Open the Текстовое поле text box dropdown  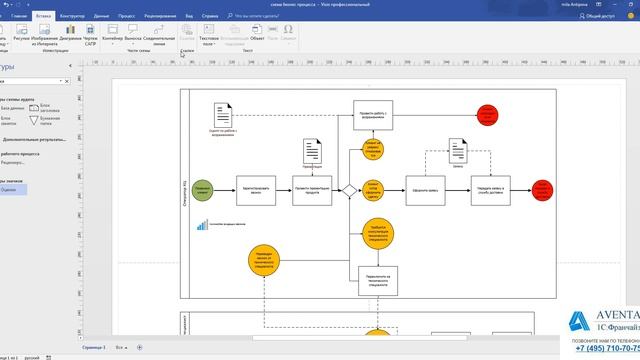click(209, 35)
